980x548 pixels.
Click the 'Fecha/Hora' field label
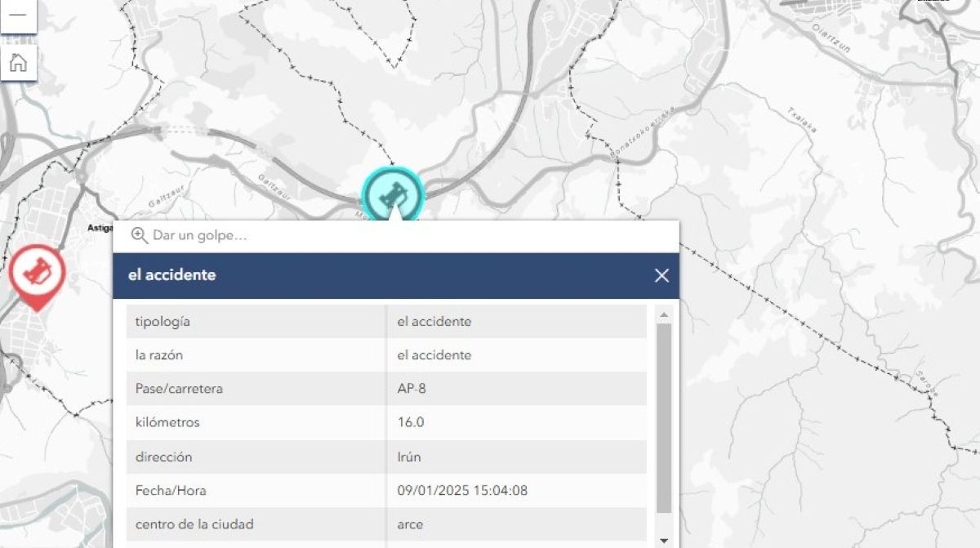(x=171, y=490)
